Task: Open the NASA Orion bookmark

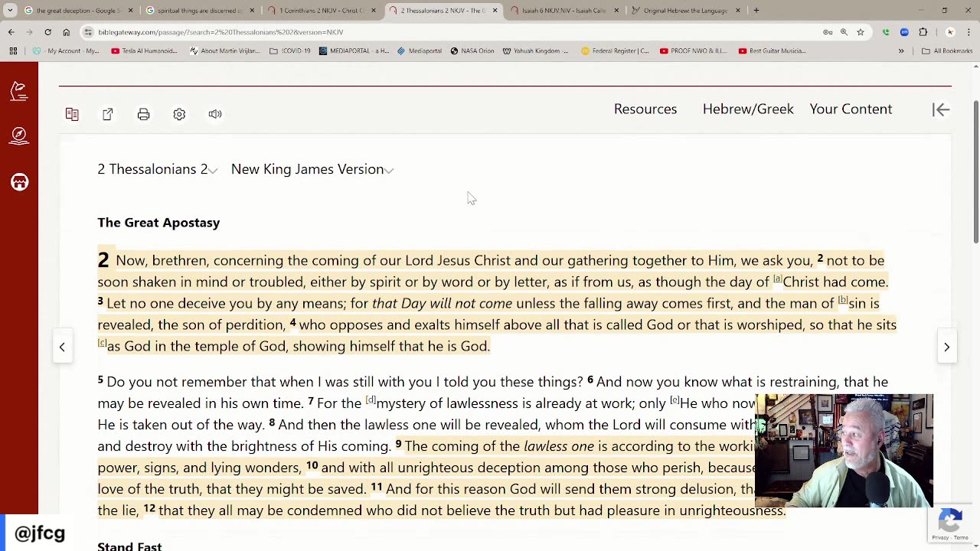Action: [x=472, y=51]
